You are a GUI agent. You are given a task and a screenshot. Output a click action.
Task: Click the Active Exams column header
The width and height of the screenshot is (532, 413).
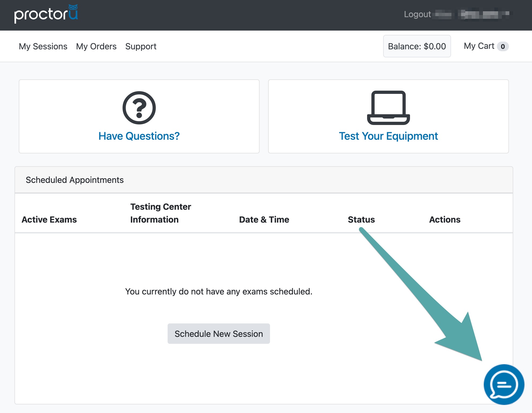(49, 220)
